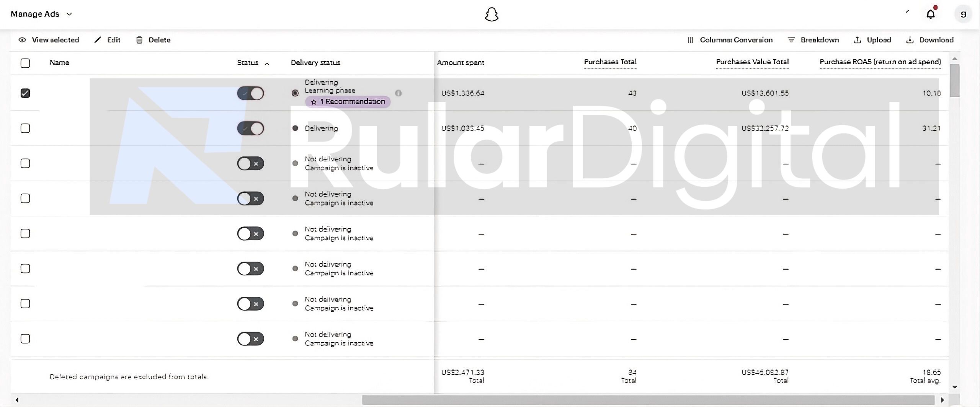Open the Breakdown filter menu
The height and width of the screenshot is (407, 980).
tap(813, 40)
